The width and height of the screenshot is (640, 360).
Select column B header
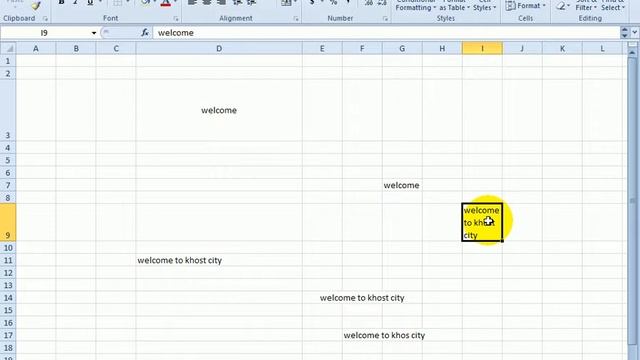pos(76,49)
